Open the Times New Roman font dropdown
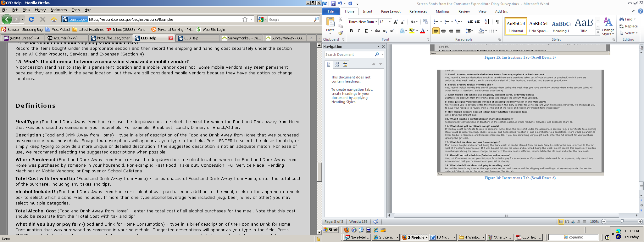 tap(376, 22)
